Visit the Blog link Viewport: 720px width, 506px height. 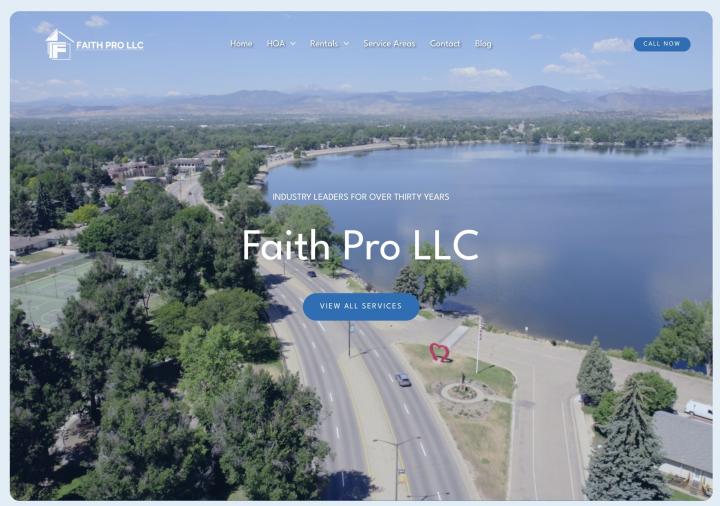pos(483,44)
